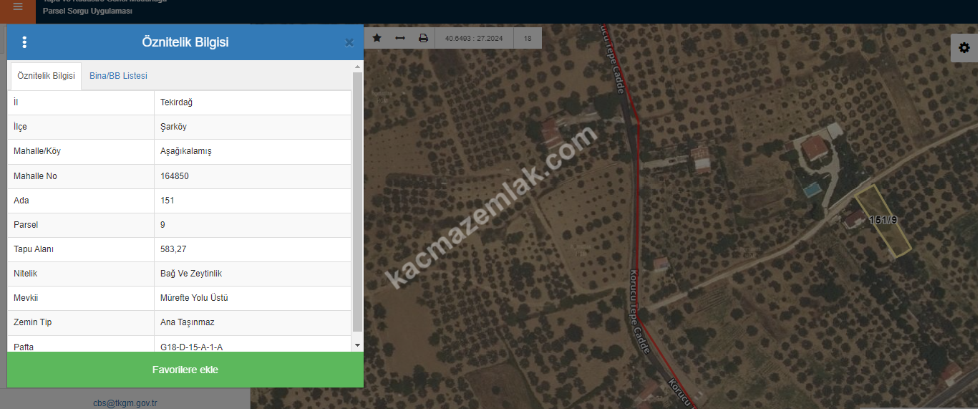Click the zoom level 18 indicator

528,38
